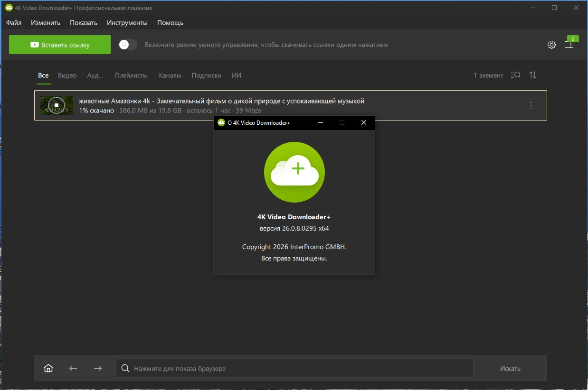Click the browser back arrow
This screenshot has width=588, height=390.
(73, 368)
